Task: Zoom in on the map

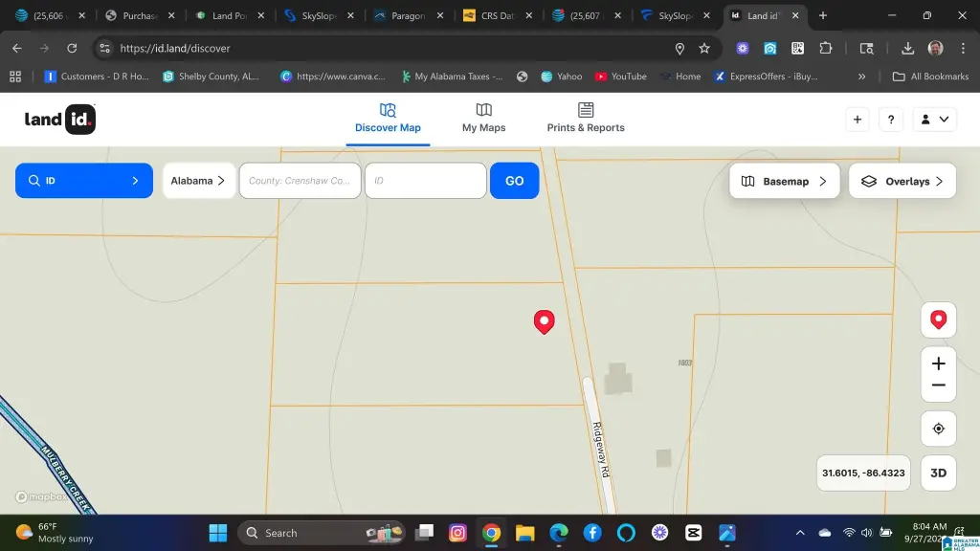Action: (938, 364)
